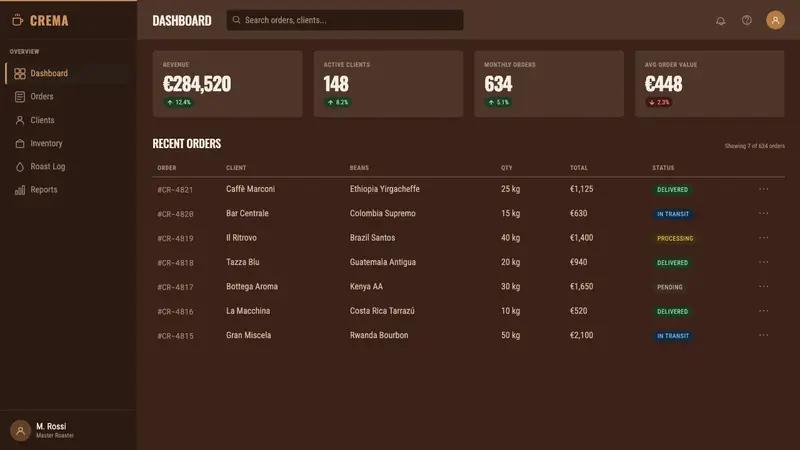Image resolution: width=800 pixels, height=450 pixels.
Task: Sort by ORDER column header
Action: pos(167,168)
